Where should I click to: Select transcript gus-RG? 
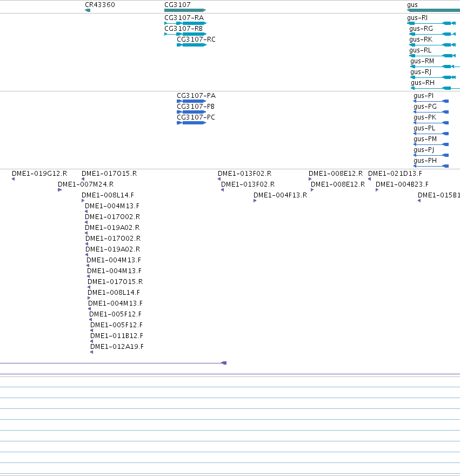coord(432,34)
